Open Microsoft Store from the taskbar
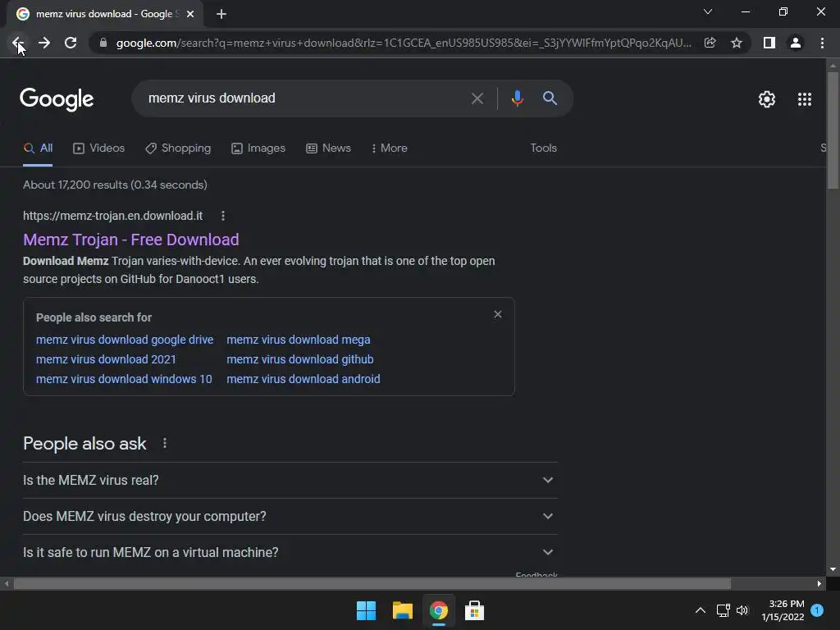This screenshot has height=630, width=840. [474, 610]
